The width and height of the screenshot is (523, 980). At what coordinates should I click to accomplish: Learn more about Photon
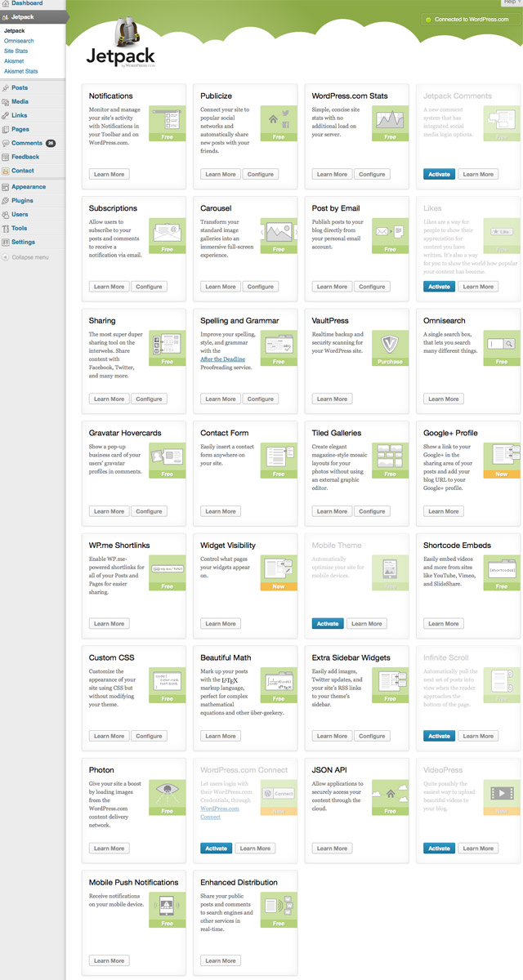[x=109, y=849]
